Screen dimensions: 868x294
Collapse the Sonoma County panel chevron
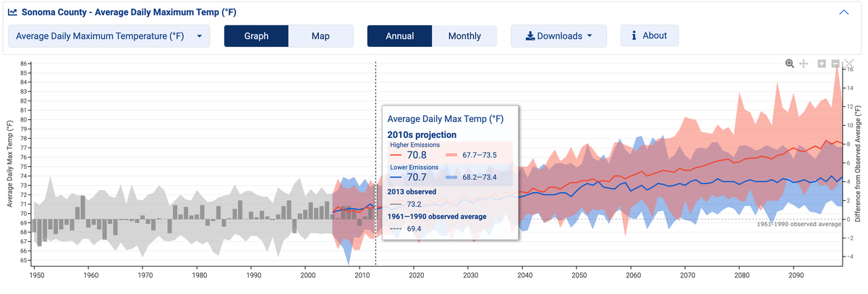(x=843, y=12)
